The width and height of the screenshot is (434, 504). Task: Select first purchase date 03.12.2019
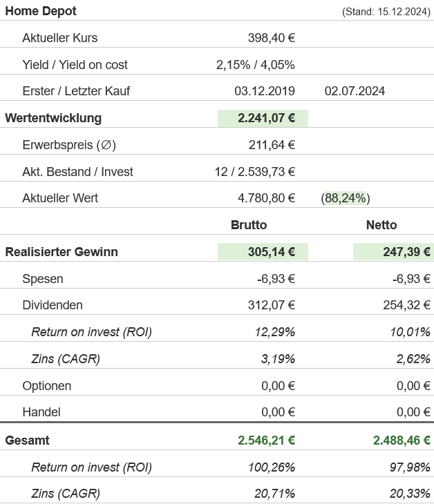[x=265, y=91]
